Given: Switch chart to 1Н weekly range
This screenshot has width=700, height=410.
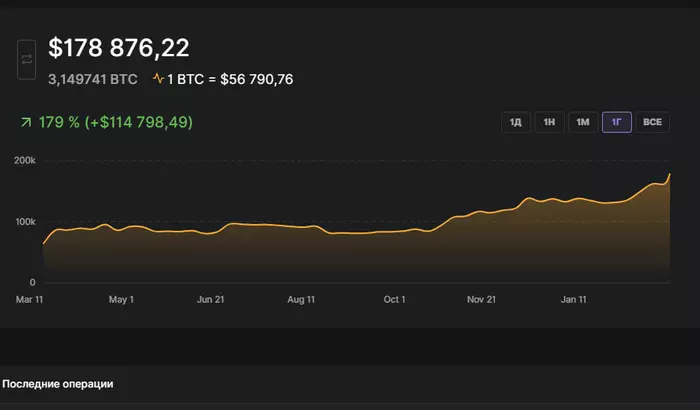Looking at the screenshot, I should [549, 122].
